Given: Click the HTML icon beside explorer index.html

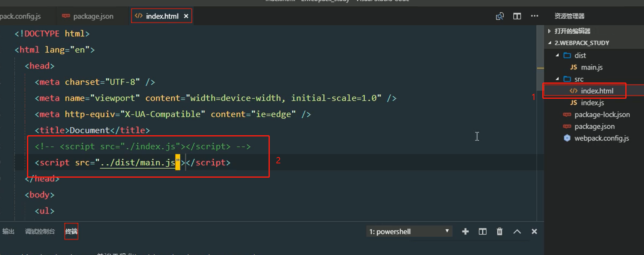Looking at the screenshot, I should coord(573,91).
